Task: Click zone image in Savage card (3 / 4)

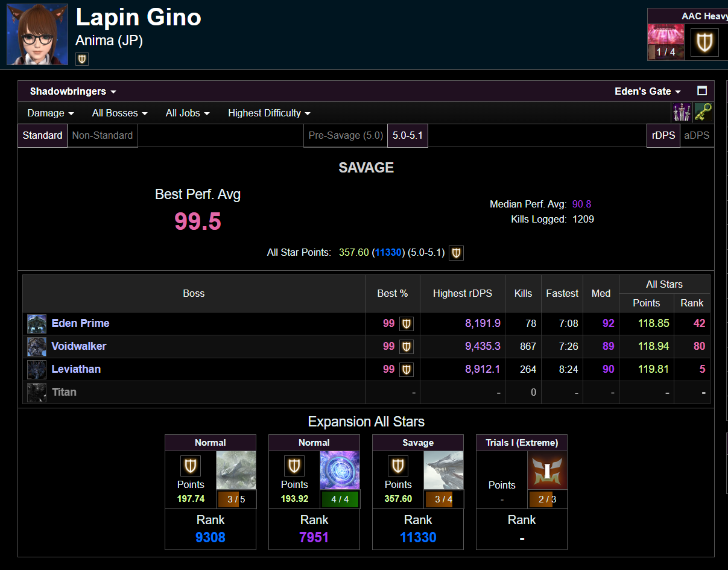Action: pyautogui.click(x=443, y=470)
